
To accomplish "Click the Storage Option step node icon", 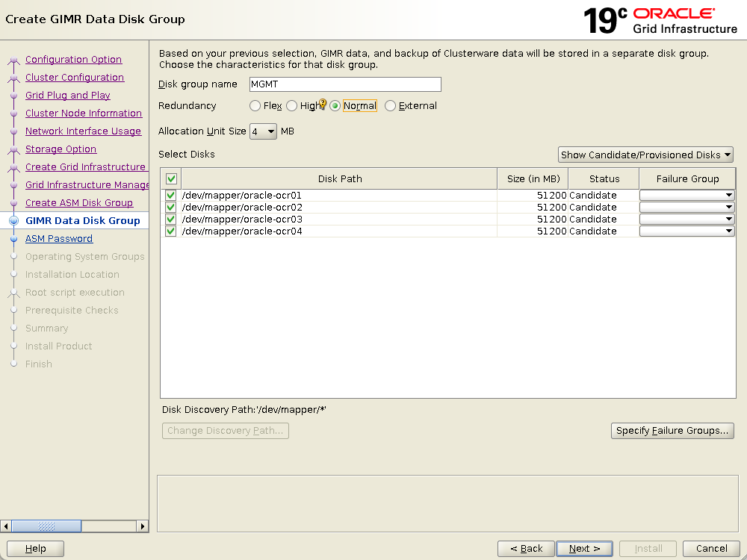I will pos(13,150).
